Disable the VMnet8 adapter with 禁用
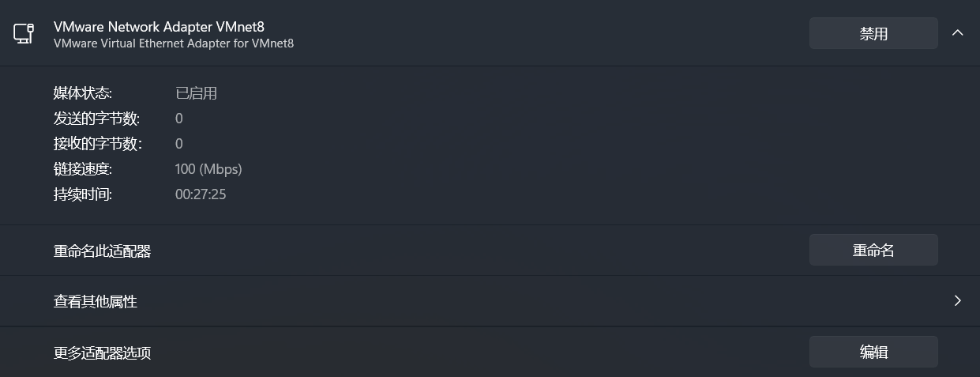 (873, 33)
